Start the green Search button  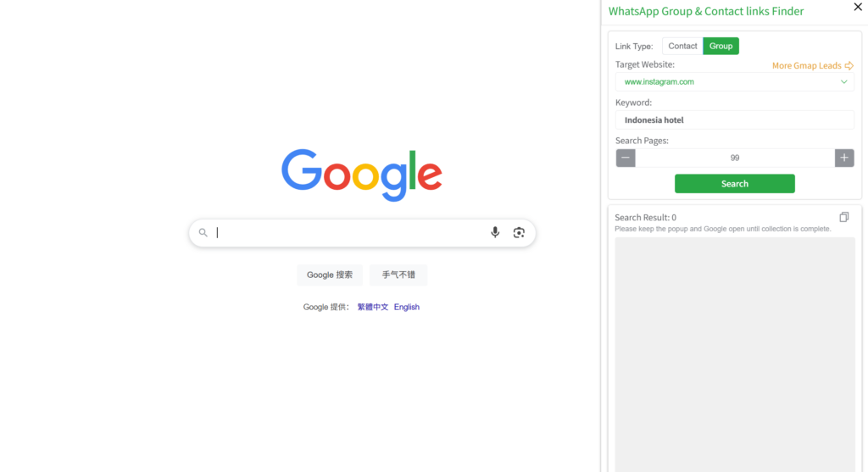[x=735, y=184]
